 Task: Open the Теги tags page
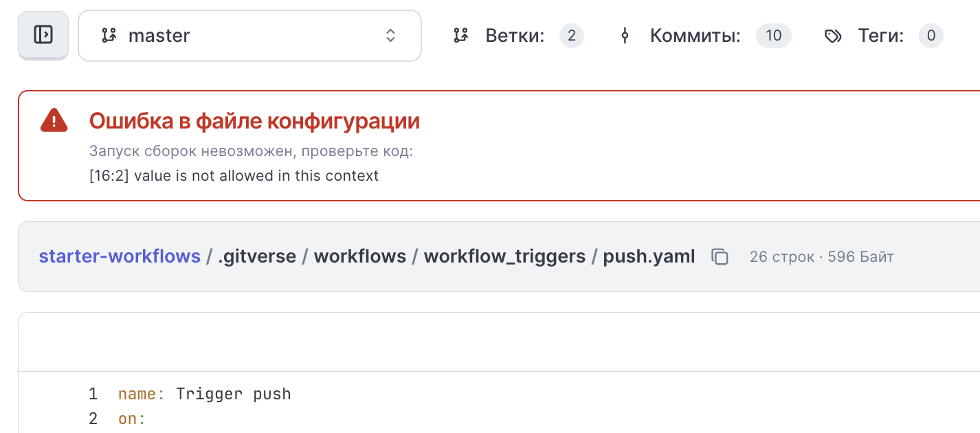(880, 36)
